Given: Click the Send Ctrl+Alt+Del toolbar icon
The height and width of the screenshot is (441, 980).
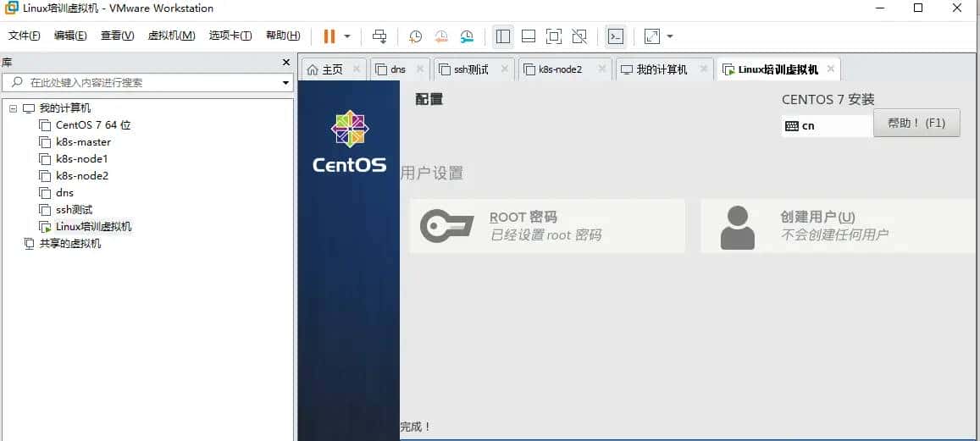Looking at the screenshot, I should [379, 36].
